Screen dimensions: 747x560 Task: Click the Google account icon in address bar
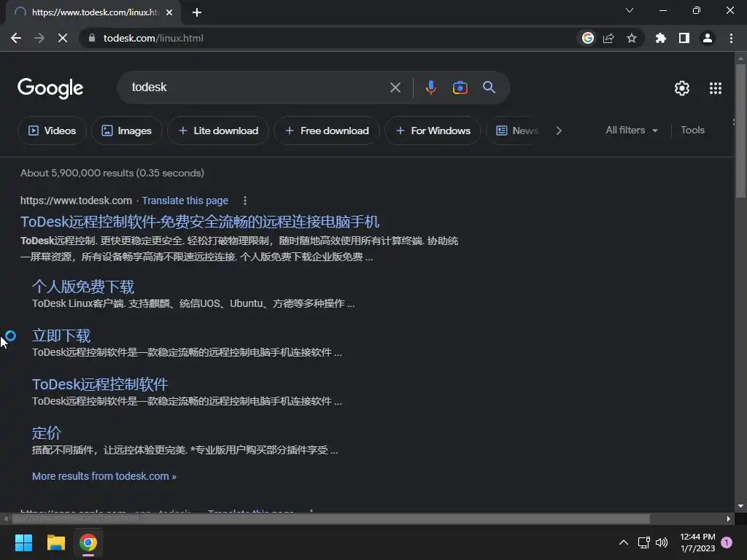point(588,38)
